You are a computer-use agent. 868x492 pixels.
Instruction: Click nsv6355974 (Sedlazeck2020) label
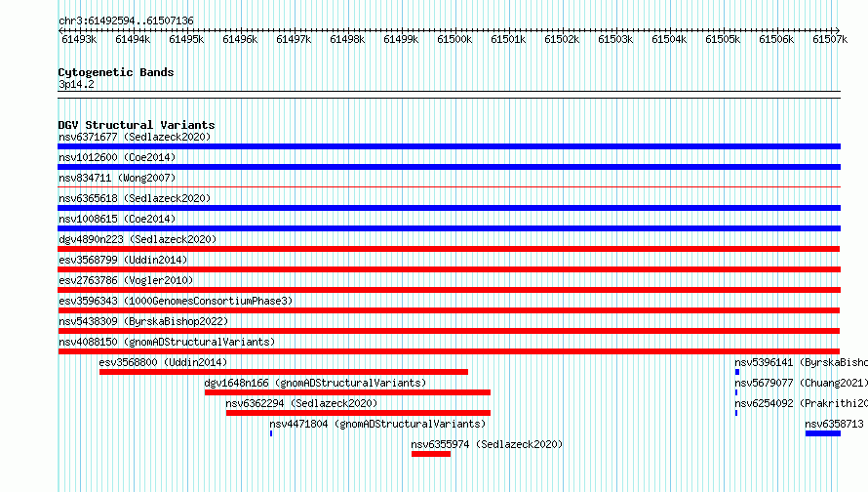click(487, 444)
